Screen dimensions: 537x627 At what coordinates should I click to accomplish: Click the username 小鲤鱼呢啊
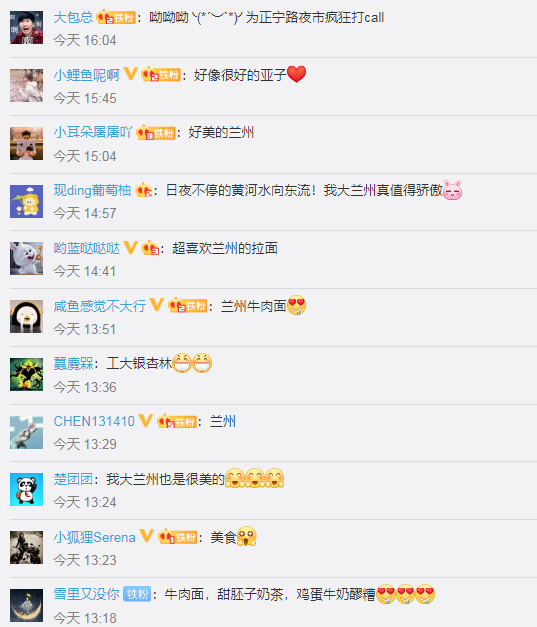pos(87,75)
